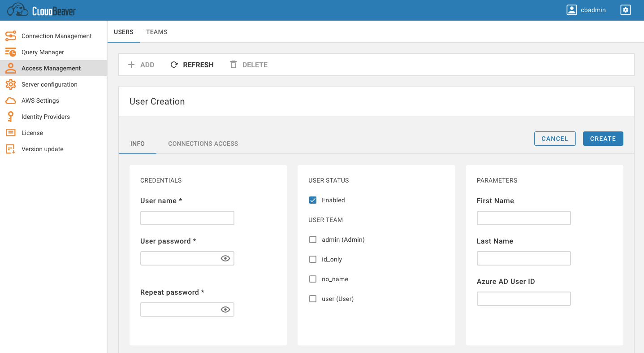
Task: Click the CREATE button
Action: pyautogui.click(x=603, y=139)
